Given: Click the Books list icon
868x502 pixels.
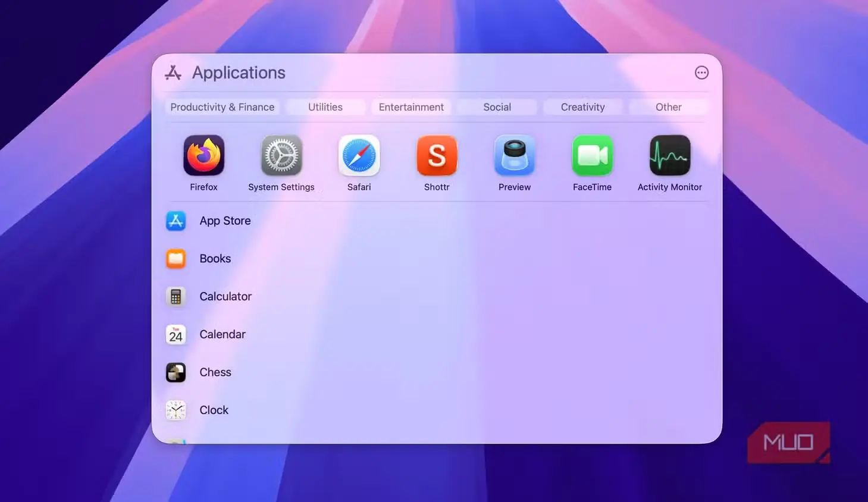Looking at the screenshot, I should (176, 259).
